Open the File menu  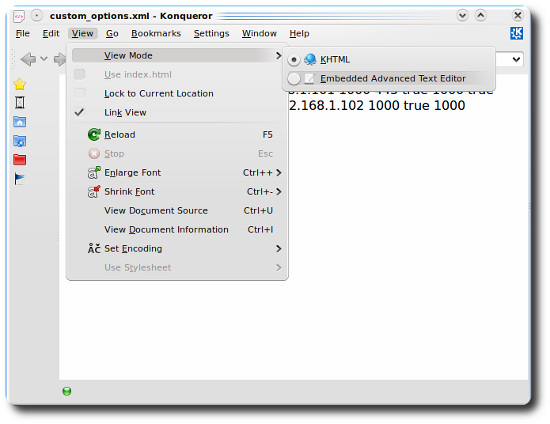coord(23,33)
